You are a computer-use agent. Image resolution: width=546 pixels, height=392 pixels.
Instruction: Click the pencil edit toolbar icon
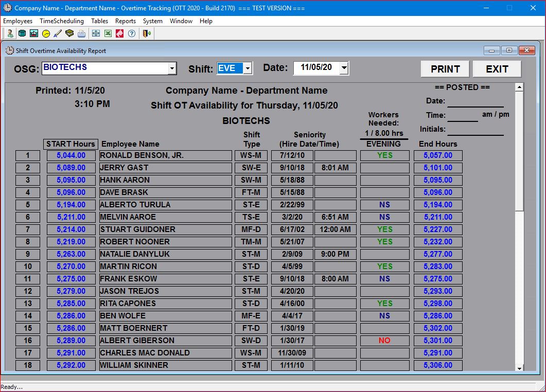[58, 33]
